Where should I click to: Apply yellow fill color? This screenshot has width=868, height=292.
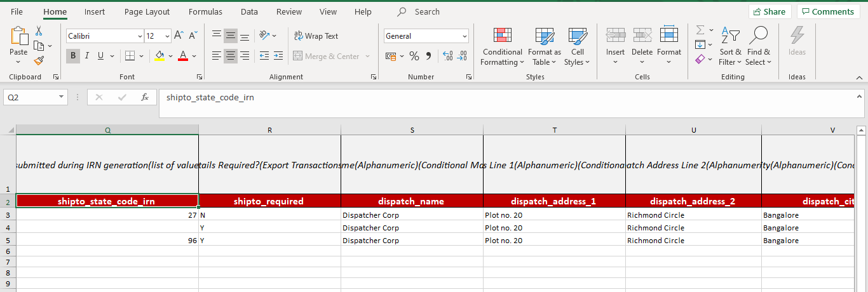tap(159, 56)
